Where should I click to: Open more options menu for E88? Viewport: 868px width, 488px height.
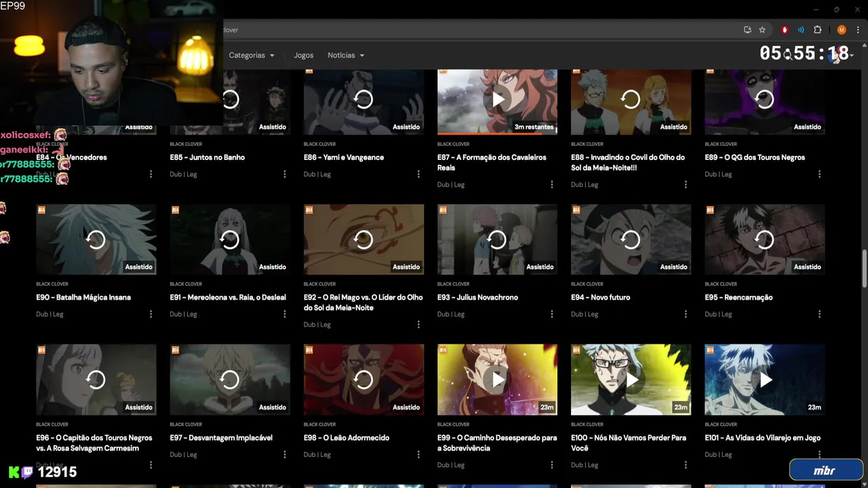click(x=686, y=184)
